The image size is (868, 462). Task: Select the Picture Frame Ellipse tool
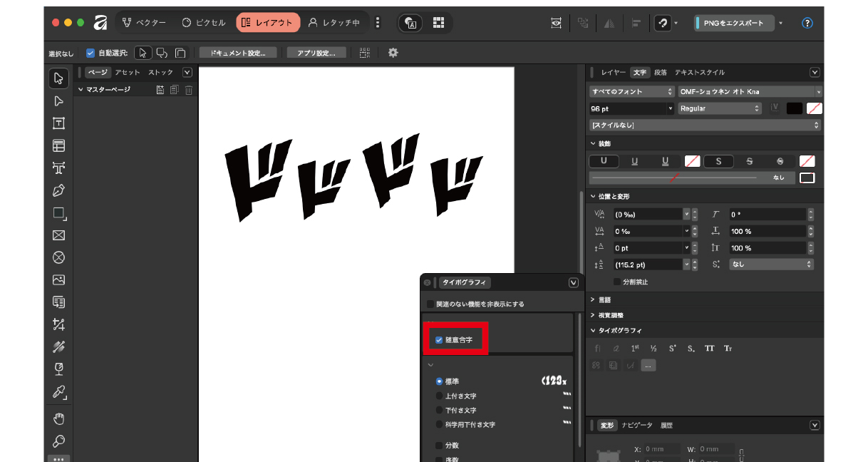point(59,257)
